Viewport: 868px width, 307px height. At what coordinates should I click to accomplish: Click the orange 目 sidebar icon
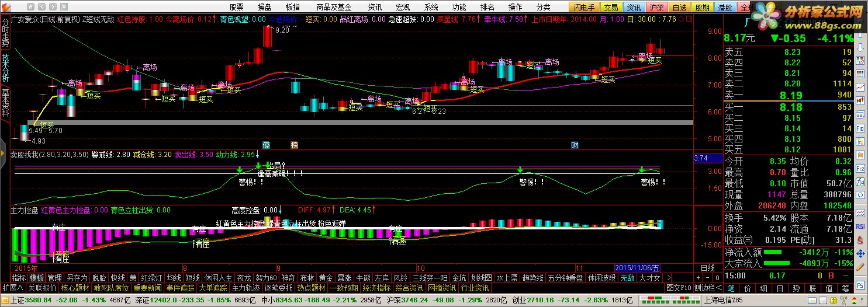[x=860, y=155]
